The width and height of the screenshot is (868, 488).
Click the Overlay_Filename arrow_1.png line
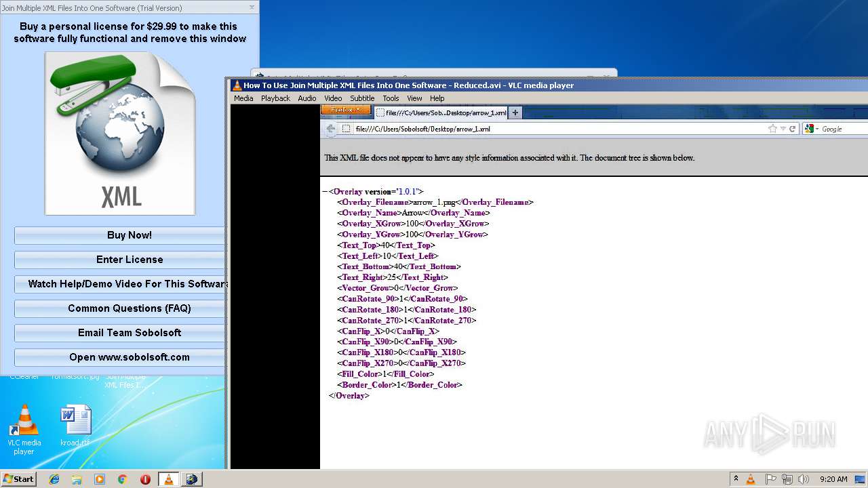coord(435,202)
